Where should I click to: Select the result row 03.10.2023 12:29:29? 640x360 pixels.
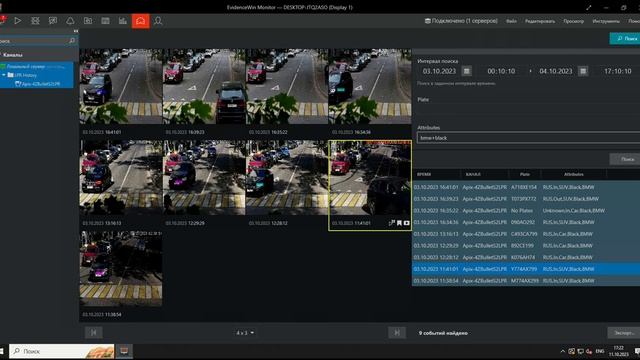[526, 246]
